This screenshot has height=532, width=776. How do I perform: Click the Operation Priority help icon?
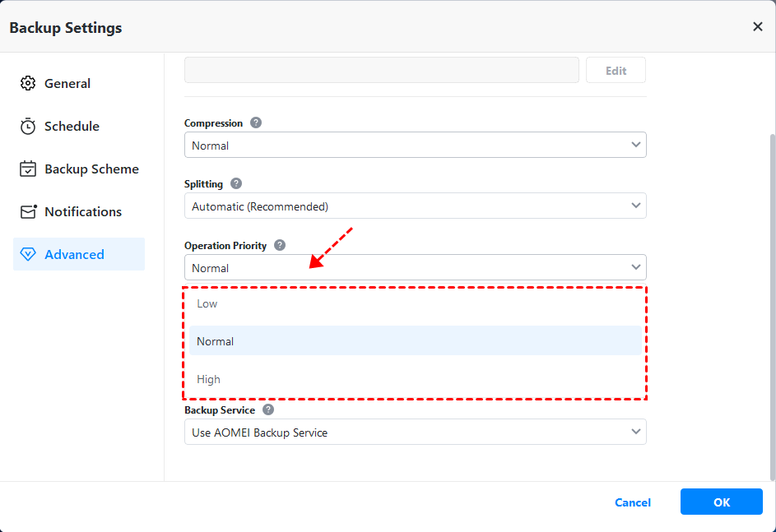[x=280, y=245]
